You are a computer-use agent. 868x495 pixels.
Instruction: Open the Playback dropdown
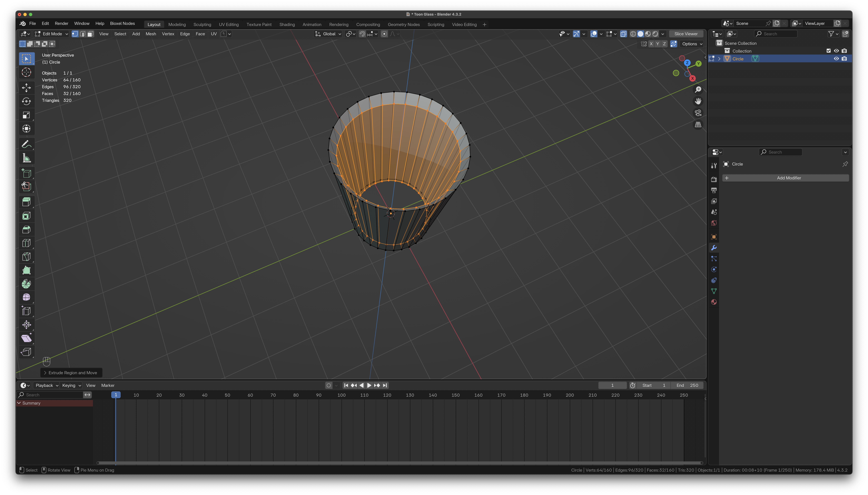click(x=47, y=385)
